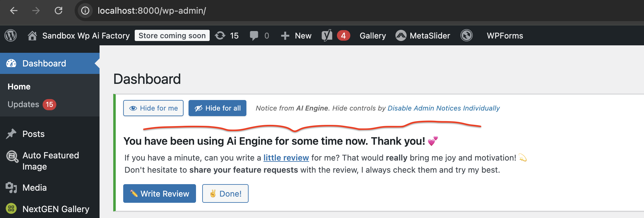The width and height of the screenshot is (644, 218).
Task: Click the home icon beside the site name
Action: pos(32,35)
